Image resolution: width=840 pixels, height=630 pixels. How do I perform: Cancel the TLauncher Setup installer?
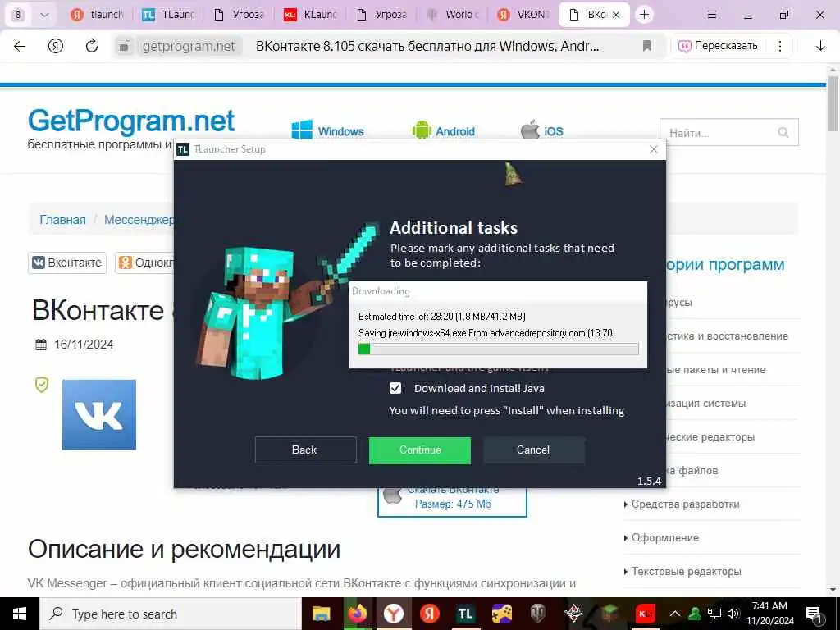point(533,450)
